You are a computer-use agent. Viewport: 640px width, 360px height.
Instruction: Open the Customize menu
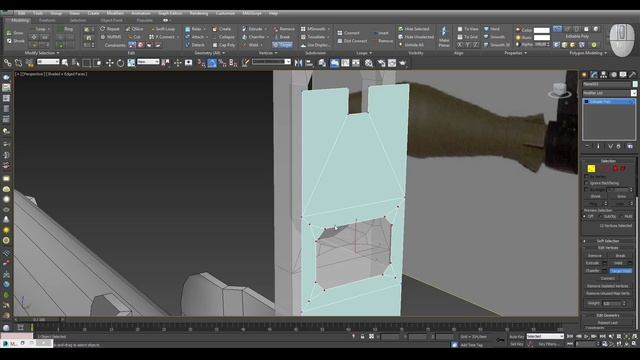[x=225, y=13]
